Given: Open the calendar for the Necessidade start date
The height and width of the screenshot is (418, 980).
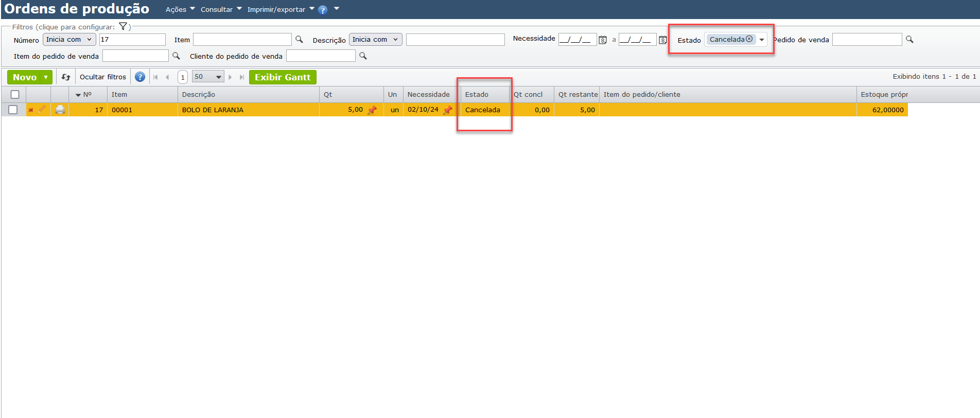Looking at the screenshot, I should 603,40.
